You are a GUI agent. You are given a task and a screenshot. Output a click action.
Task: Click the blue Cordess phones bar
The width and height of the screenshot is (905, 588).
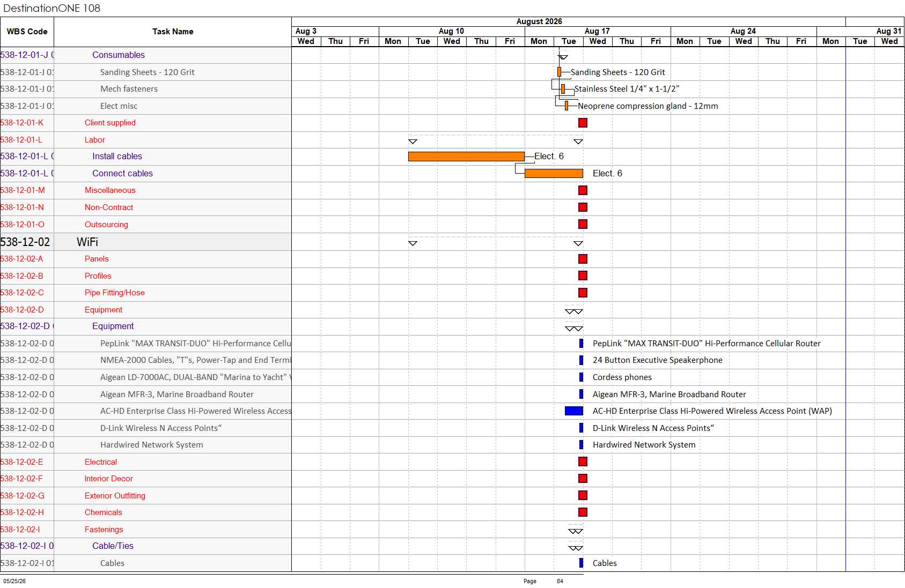pos(581,377)
